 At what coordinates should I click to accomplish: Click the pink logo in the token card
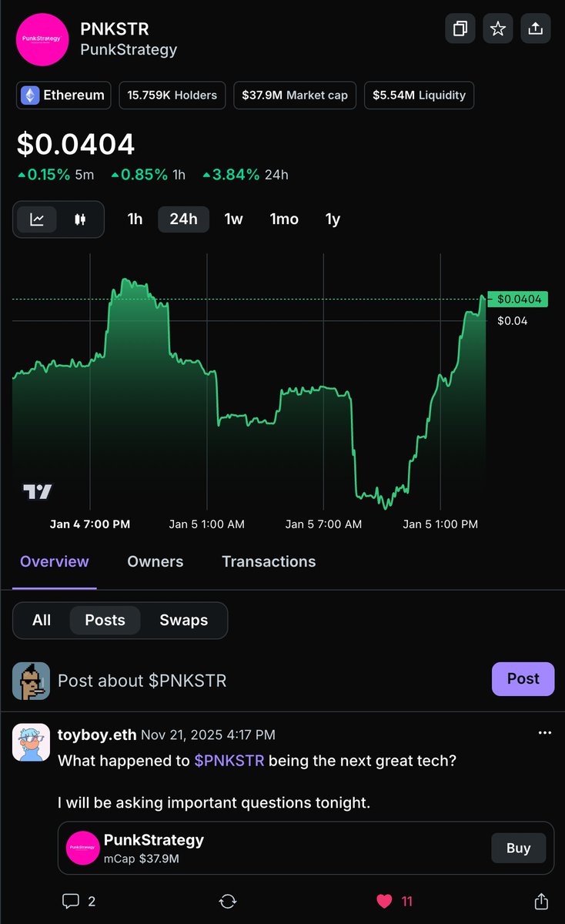[83, 848]
